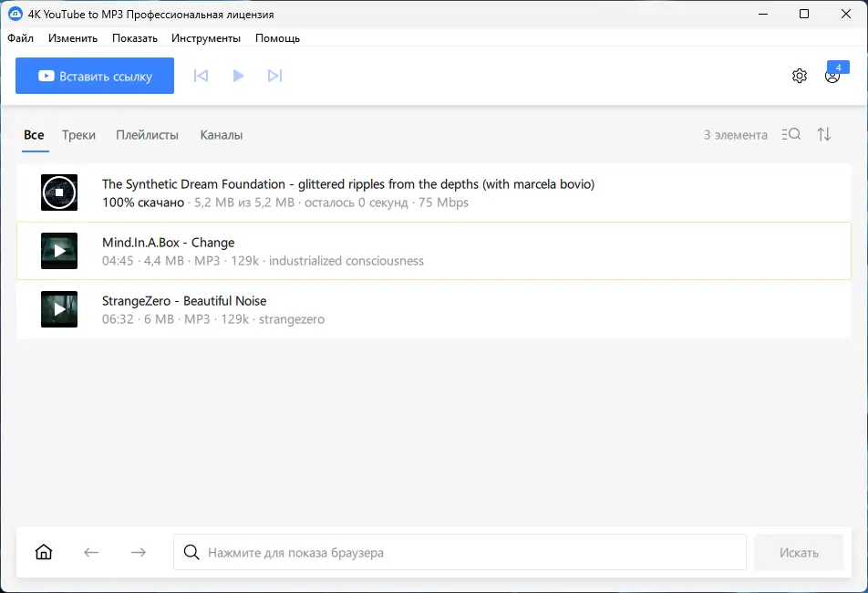Switch to the Плейлисты tab
868x593 pixels.
tap(147, 135)
